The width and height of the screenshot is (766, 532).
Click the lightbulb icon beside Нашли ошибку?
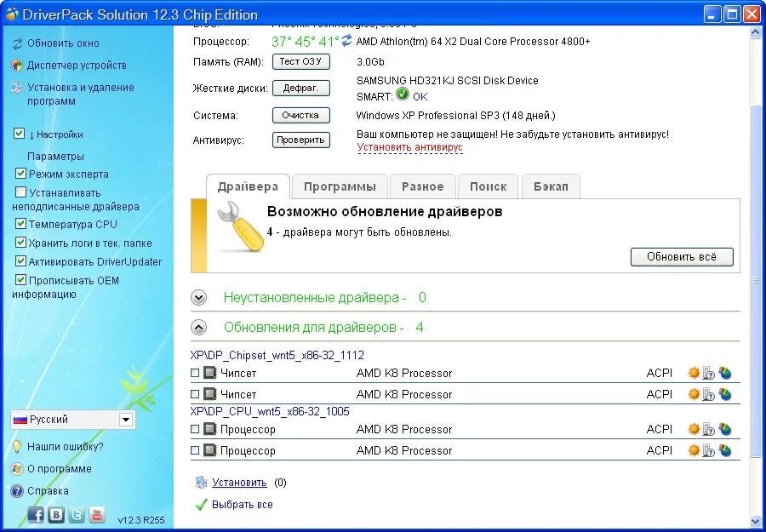pyautogui.click(x=17, y=447)
